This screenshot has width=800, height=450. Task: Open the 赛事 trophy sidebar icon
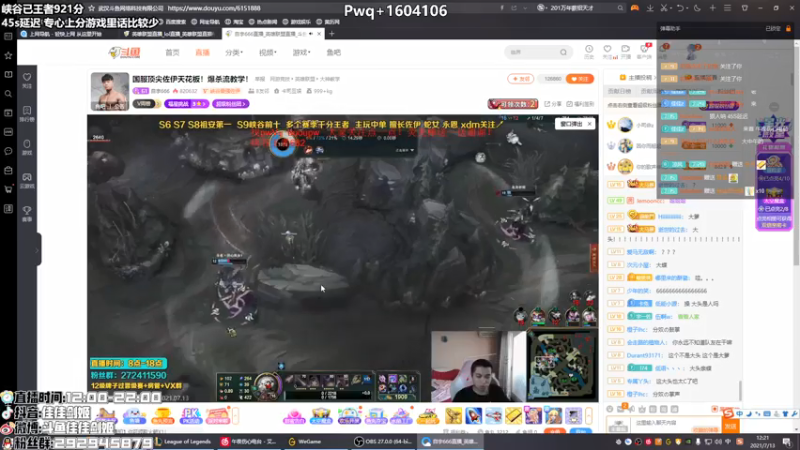tap(27, 213)
